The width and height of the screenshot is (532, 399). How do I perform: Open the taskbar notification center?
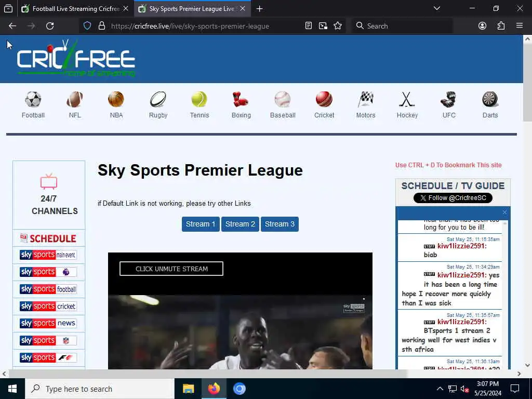tap(515, 389)
